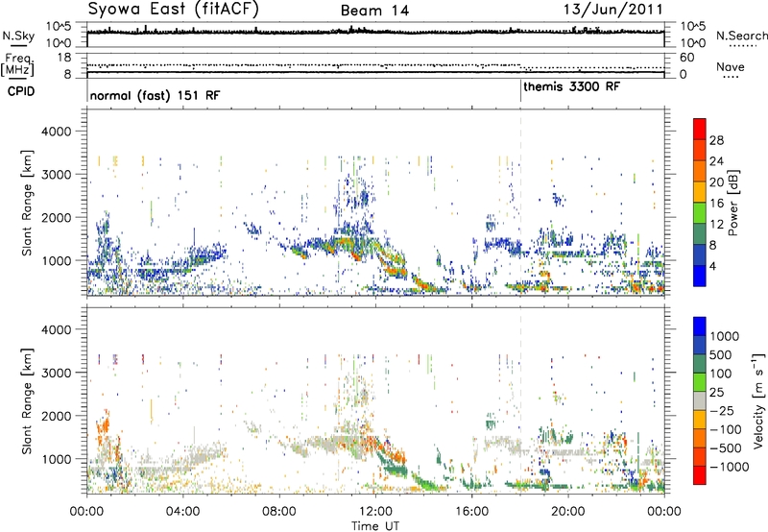This screenshot has height=532, width=768.
Task: Click the "1000" tick on the Velocity colorbar
Action: (x=724, y=336)
